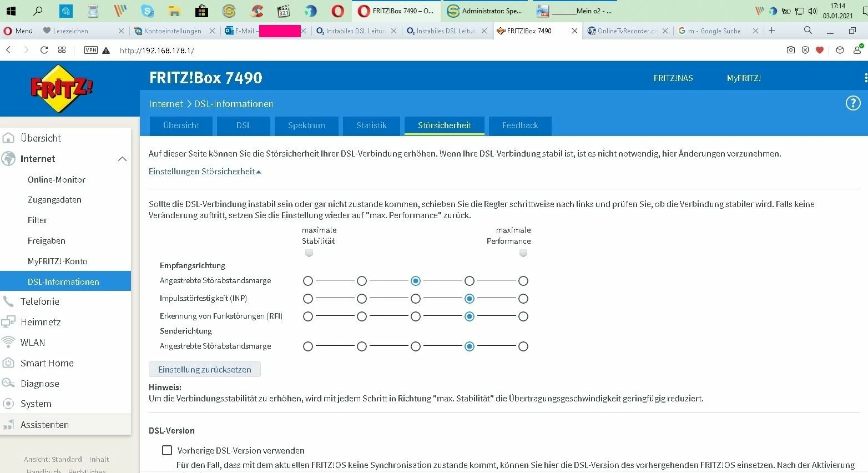Open the Opera speed dial grid
The width and height of the screenshot is (868, 473).
[x=62, y=50]
